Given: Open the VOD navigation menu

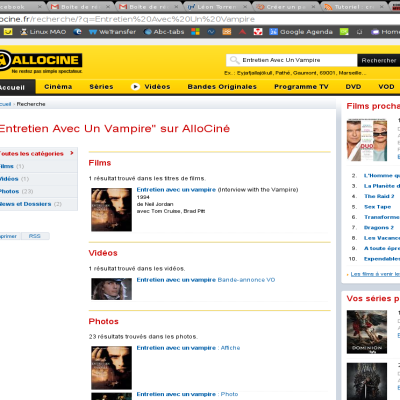Looking at the screenshot, I should pyautogui.click(x=386, y=87).
